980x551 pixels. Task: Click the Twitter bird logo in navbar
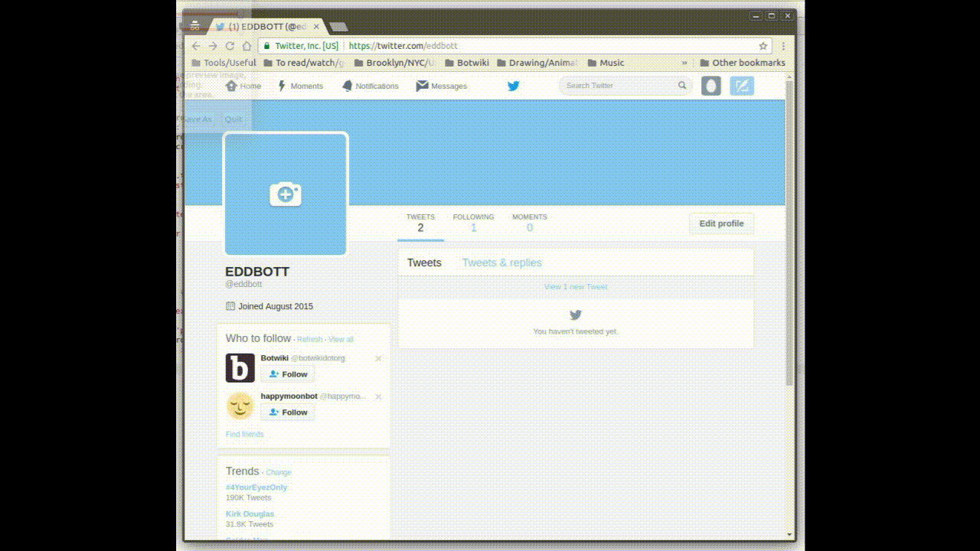[514, 86]
